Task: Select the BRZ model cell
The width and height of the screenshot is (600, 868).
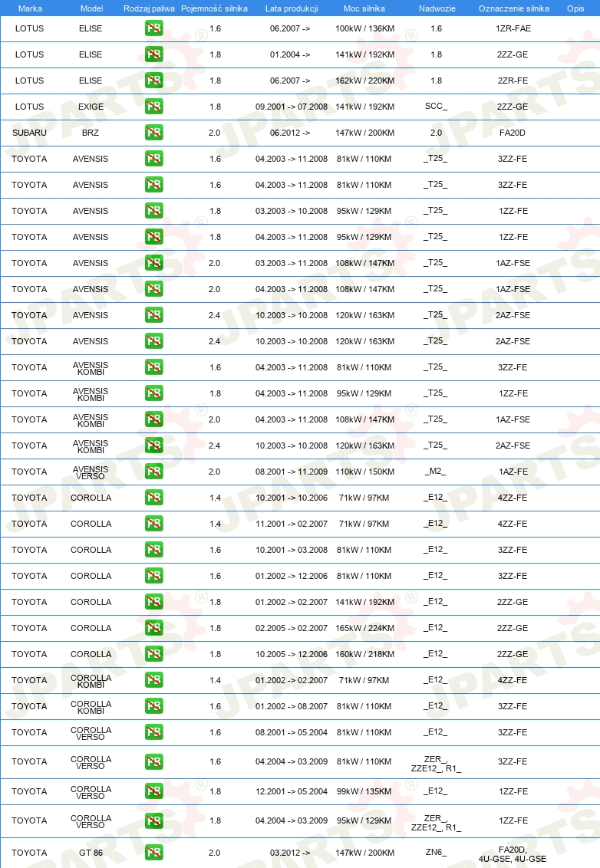Action: coord(91,133)
